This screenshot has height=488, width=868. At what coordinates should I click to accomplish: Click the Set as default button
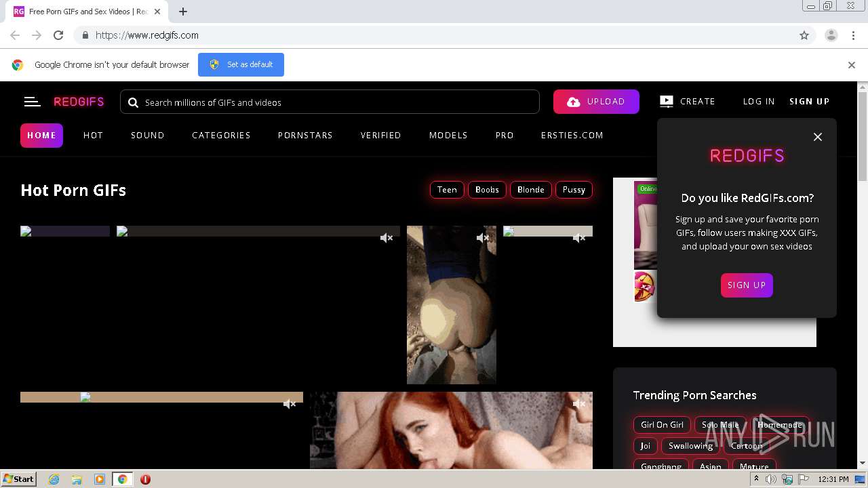click(x=241, y=65)
